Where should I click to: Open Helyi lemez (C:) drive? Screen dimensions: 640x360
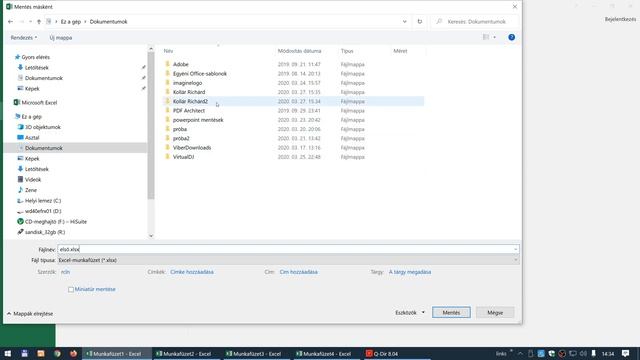pyautogui.click(x=43, y=201)
